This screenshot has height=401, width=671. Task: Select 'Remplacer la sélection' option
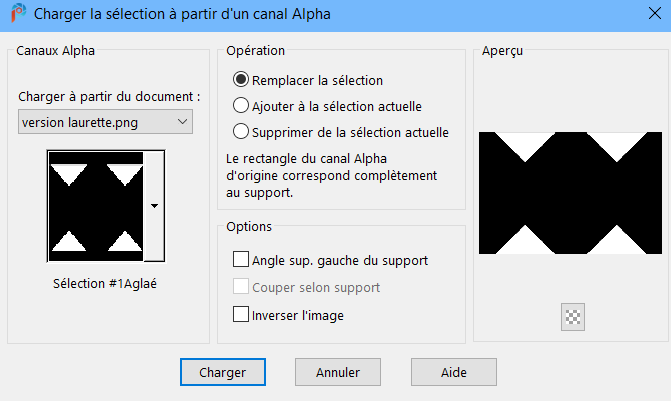click(x=241, y=80)
